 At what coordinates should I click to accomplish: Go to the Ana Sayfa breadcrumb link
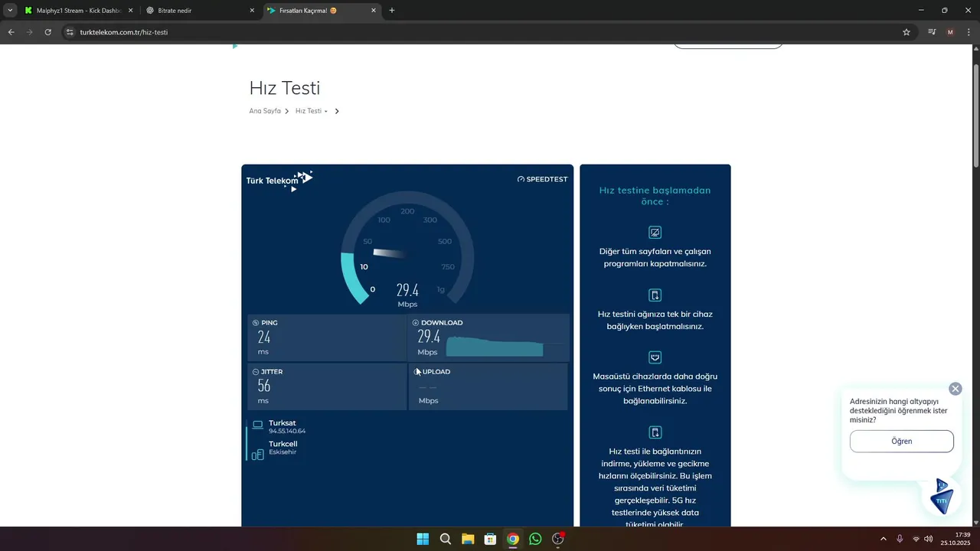coord(265,111)
